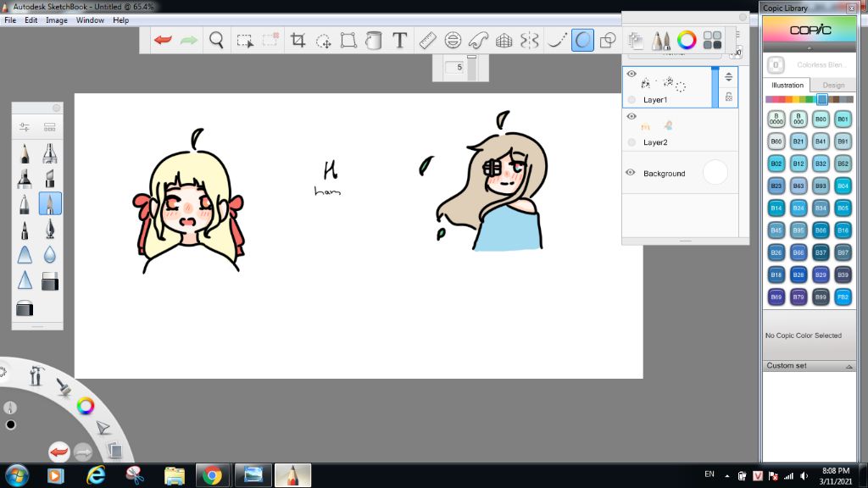Open the Windows Start menu

point(17,475)
